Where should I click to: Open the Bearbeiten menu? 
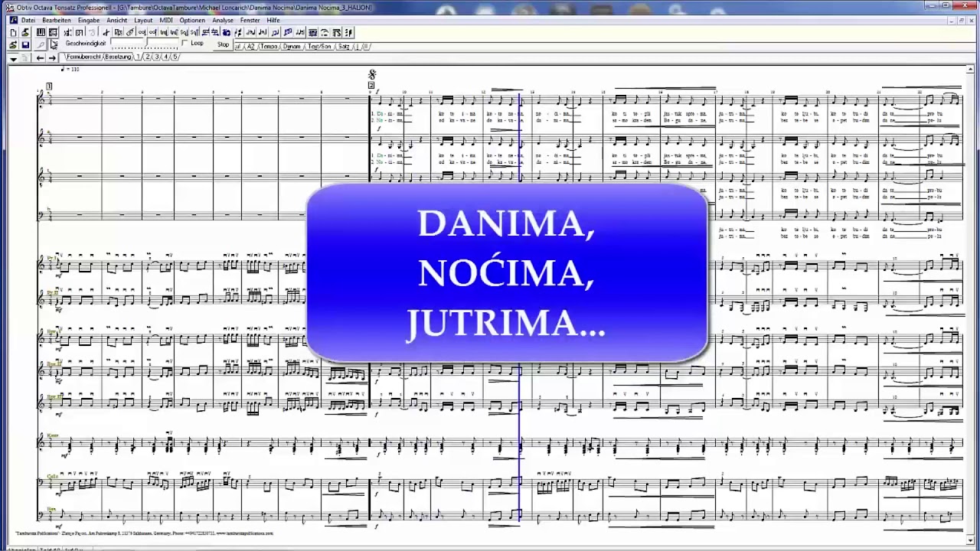click(57, 20)
